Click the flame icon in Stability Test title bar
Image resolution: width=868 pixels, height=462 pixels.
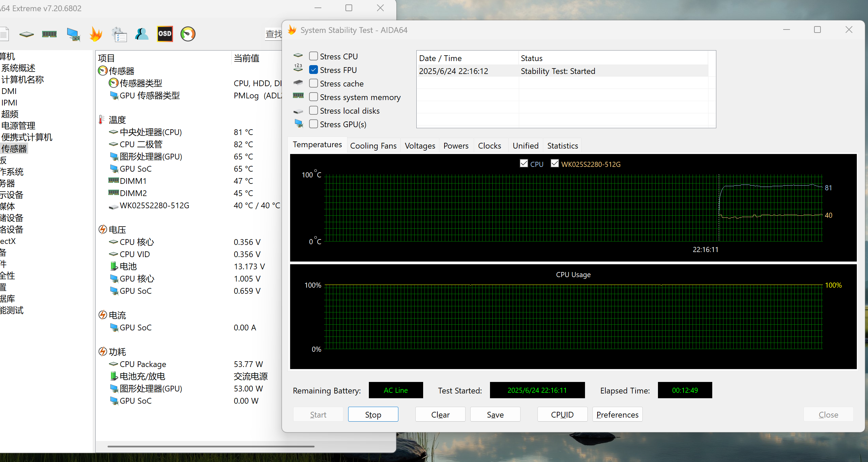point(292,30)
